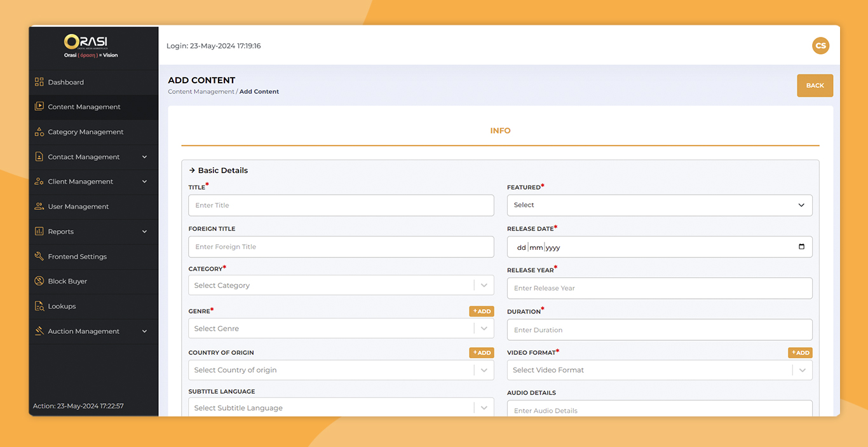Open Lookups menu item
Screen dimensions: 868x447
(93, 306)
